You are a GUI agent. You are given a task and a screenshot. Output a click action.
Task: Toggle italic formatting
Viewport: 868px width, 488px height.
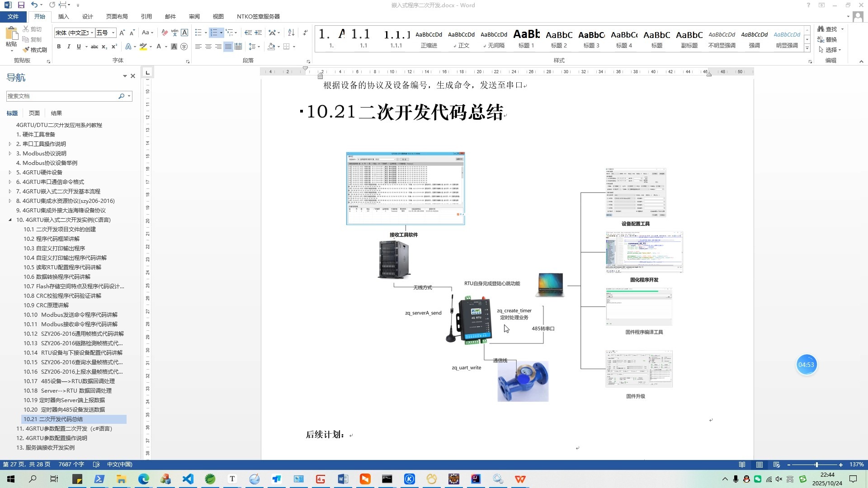pos(68,46)
